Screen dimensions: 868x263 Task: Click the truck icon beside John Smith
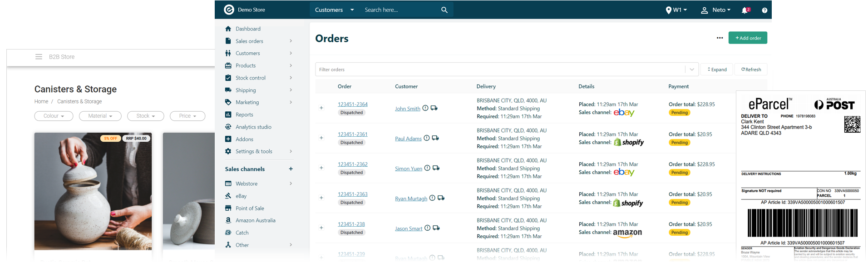[434, 108]
